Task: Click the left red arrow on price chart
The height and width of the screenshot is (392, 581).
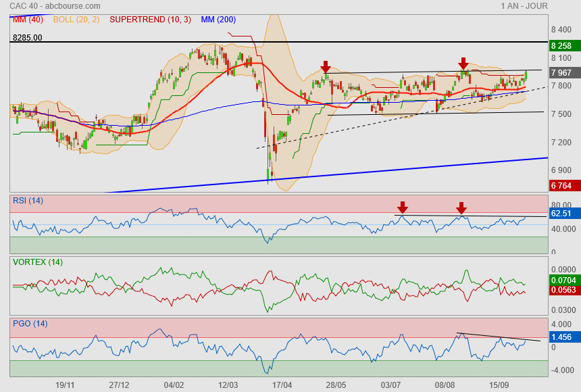Action: (326, 66)
